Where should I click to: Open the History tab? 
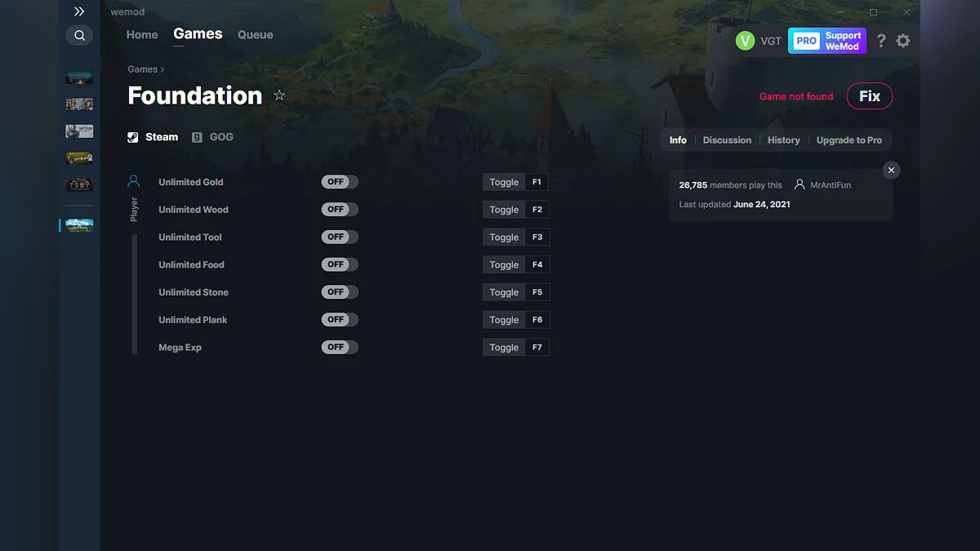[x=783, y=140]
